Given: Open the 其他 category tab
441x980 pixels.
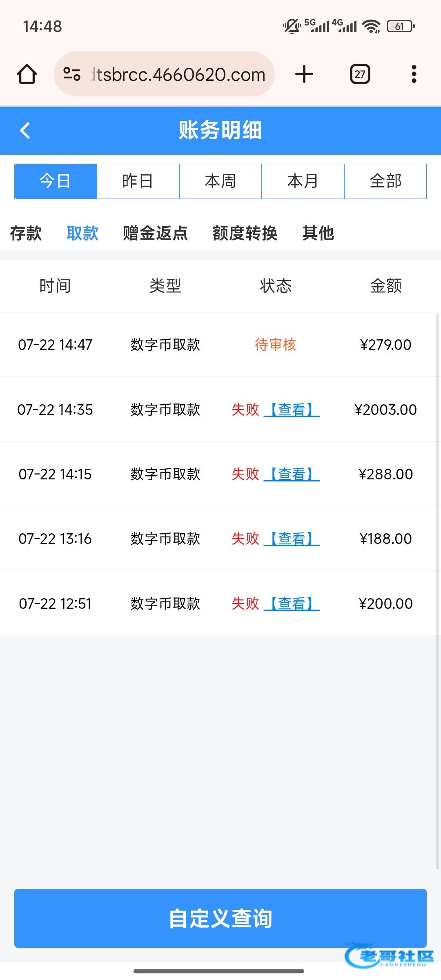Looking at the screenshot, I should coord(318,234).
